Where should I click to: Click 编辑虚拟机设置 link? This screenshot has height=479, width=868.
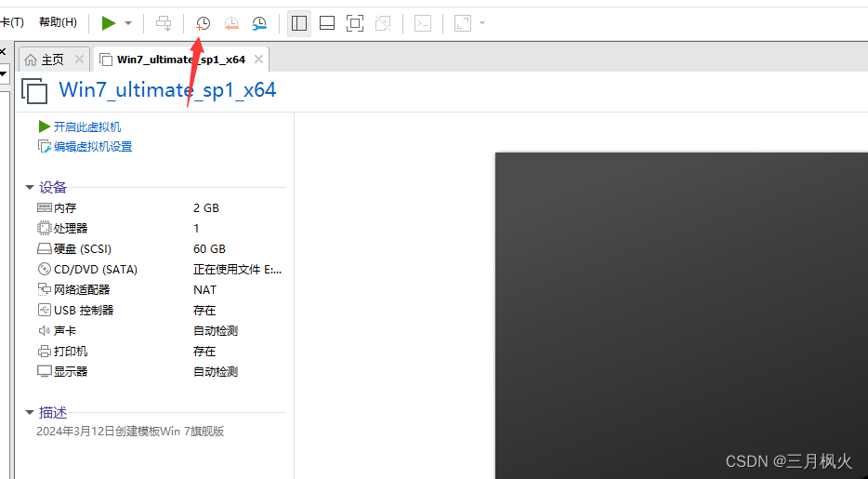93,147
